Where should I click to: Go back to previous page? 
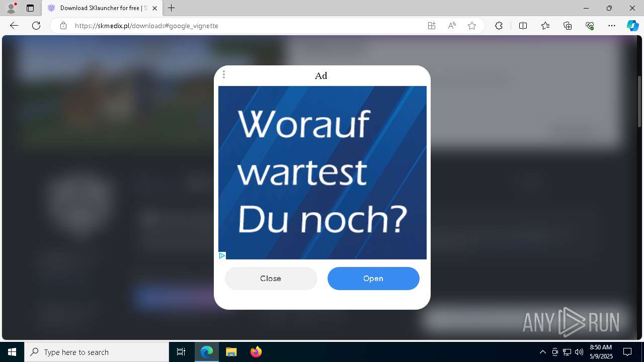click(14, 26)
